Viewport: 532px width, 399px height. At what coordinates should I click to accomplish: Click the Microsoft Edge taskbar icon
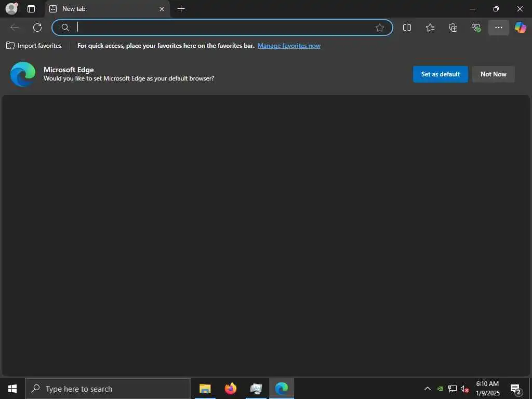[282, 389]
